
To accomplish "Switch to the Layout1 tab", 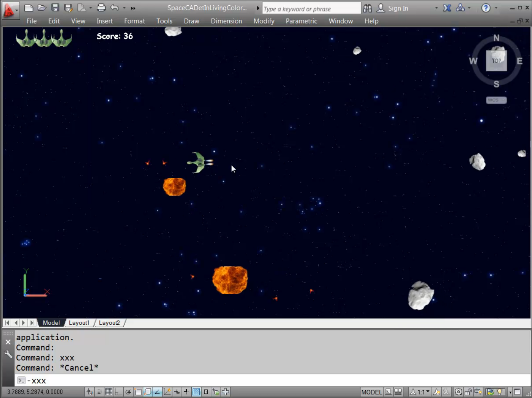I will point(79,323).
